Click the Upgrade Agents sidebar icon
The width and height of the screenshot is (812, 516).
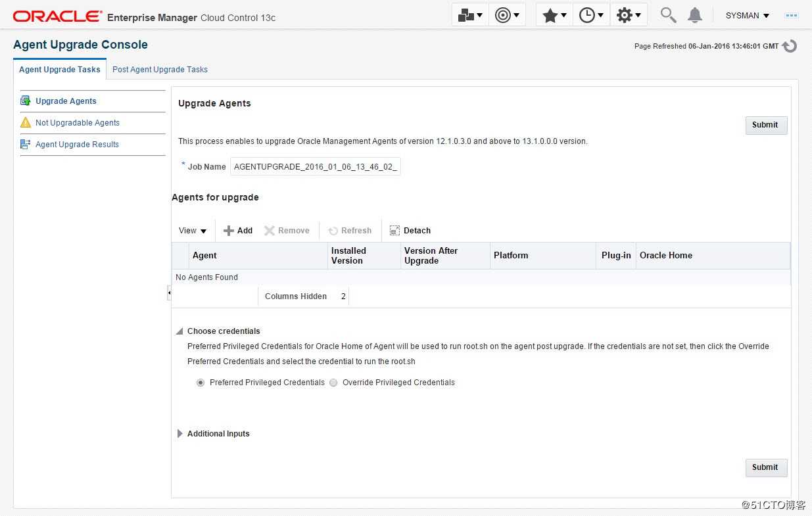[26, 101]
